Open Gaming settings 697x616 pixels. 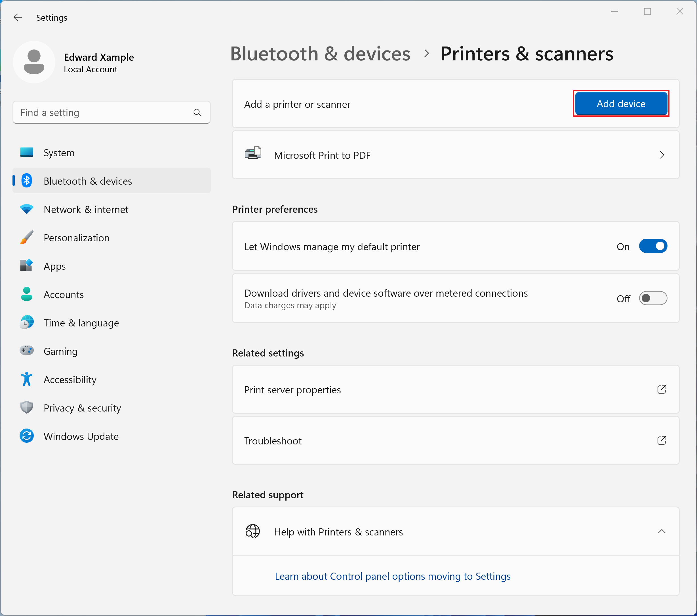tap(111, 351)
